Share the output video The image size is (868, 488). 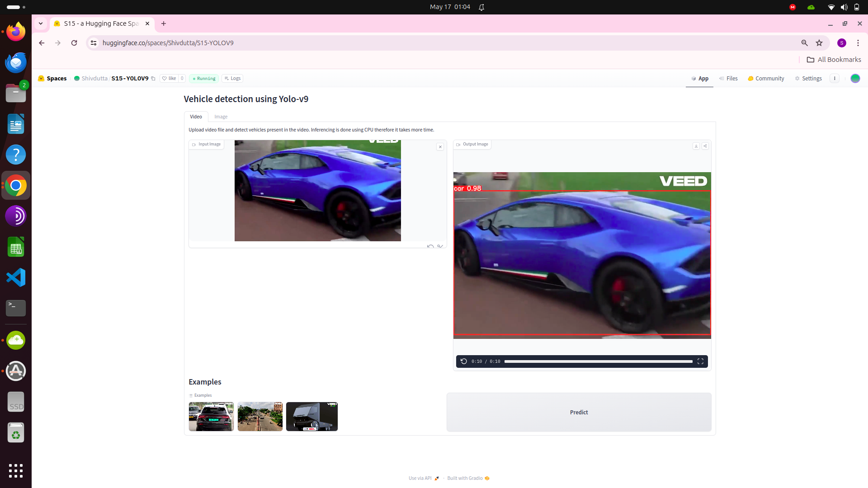click(705, 146)
